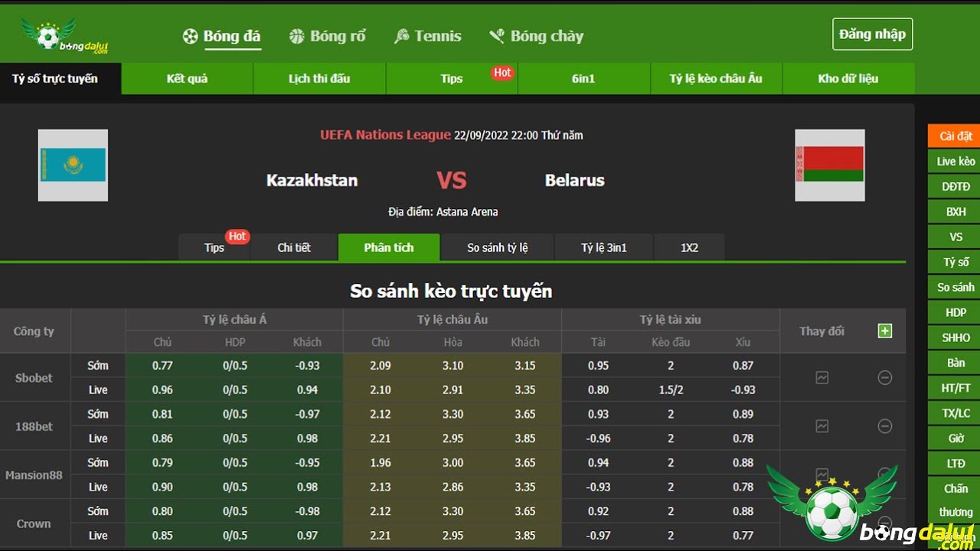Click BXH in right sidebar
Viewport: 980px width, 551px height.
point(955,211)
